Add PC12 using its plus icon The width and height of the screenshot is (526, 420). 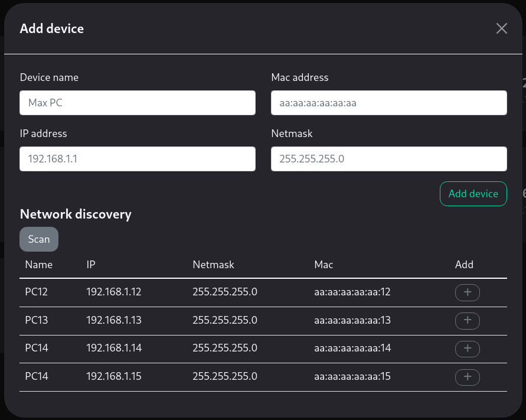tap(467, 292)
